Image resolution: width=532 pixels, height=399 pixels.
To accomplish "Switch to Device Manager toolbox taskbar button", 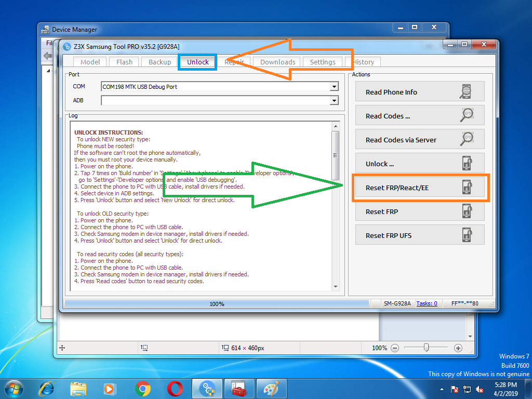I will [239, 389].
